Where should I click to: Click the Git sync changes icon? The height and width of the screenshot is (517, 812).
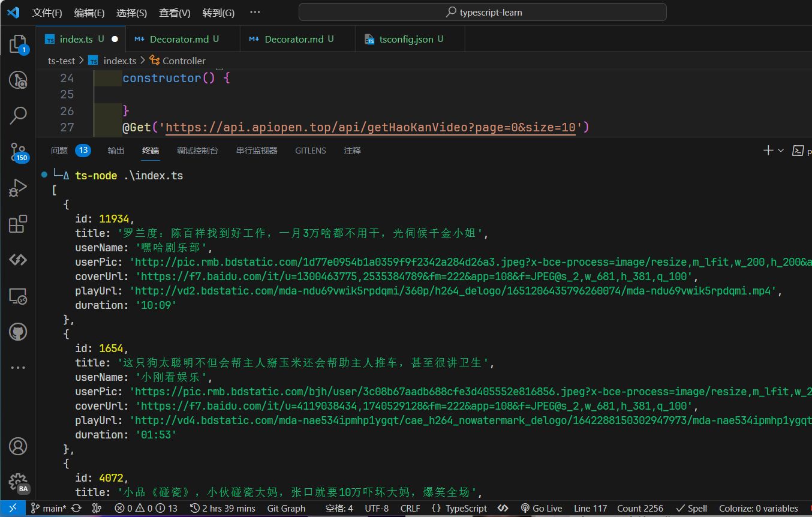(76, 508)
